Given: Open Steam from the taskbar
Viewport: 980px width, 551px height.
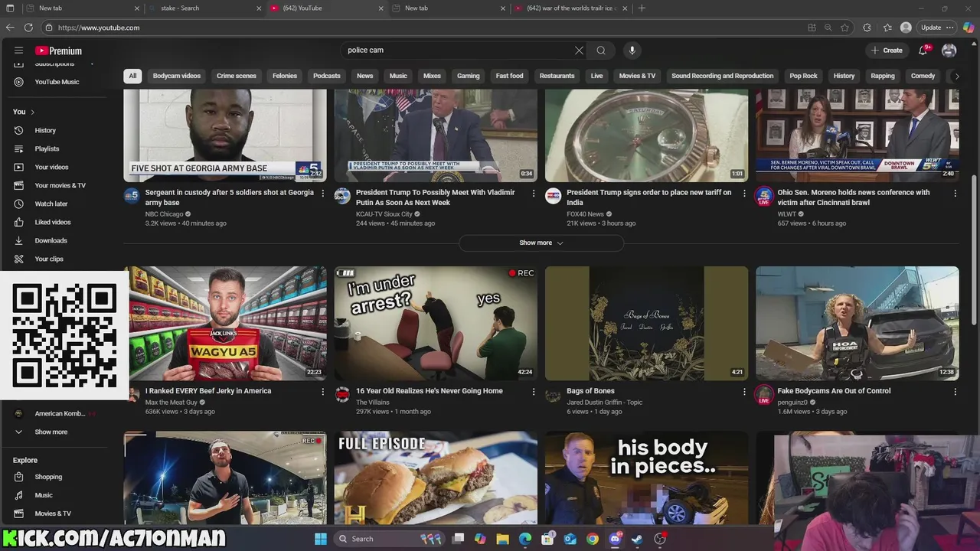Looking at the screenshot, I should point(637,539).
